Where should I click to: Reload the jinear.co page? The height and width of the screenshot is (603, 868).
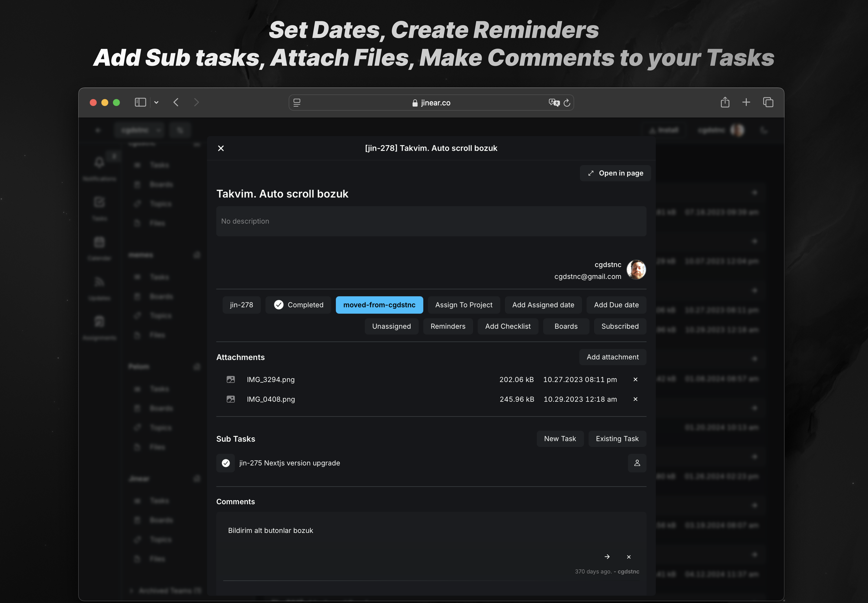pos(567,103)
